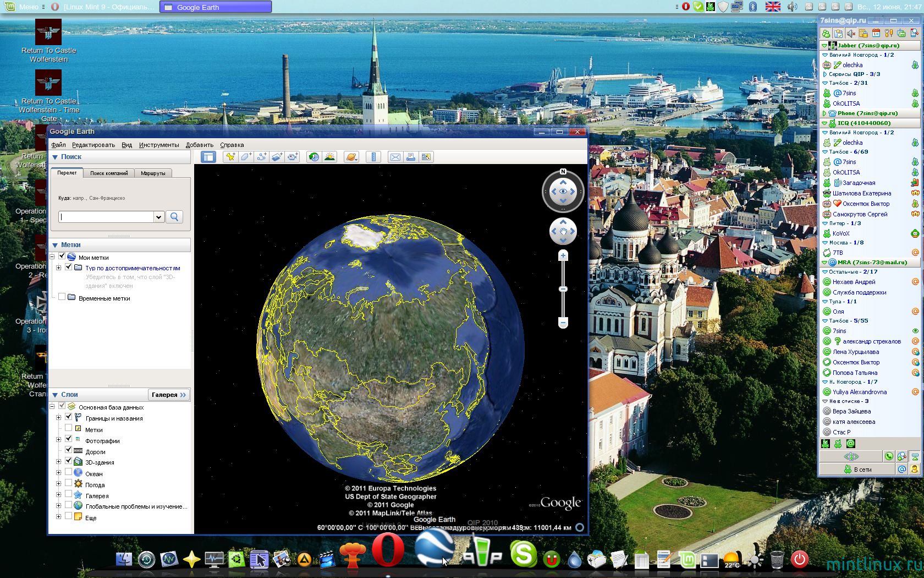Viewport: 924px width, 578px height.
Task: Expand the Погода layer tree node
Action: tap(58, 484)
